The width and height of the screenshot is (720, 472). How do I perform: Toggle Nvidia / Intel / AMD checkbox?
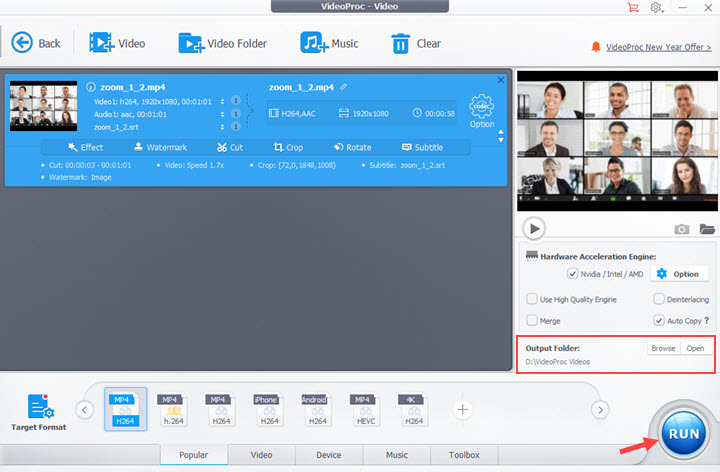coord(572,274)
